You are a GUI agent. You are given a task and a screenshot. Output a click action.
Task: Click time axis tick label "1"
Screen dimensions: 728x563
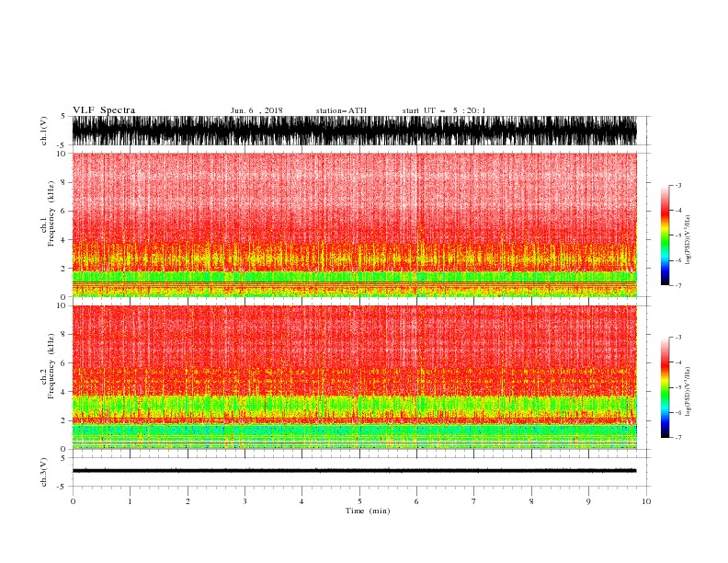point(130,501)
